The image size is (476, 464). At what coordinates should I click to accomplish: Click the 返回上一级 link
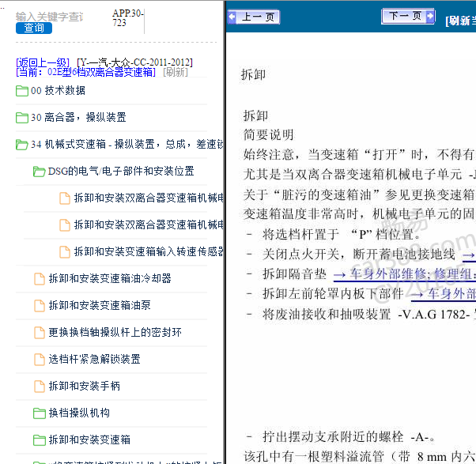43,62
